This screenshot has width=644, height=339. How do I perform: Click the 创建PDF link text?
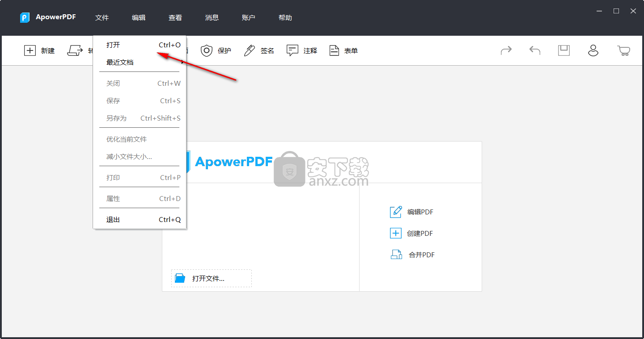tap(420, 234)
